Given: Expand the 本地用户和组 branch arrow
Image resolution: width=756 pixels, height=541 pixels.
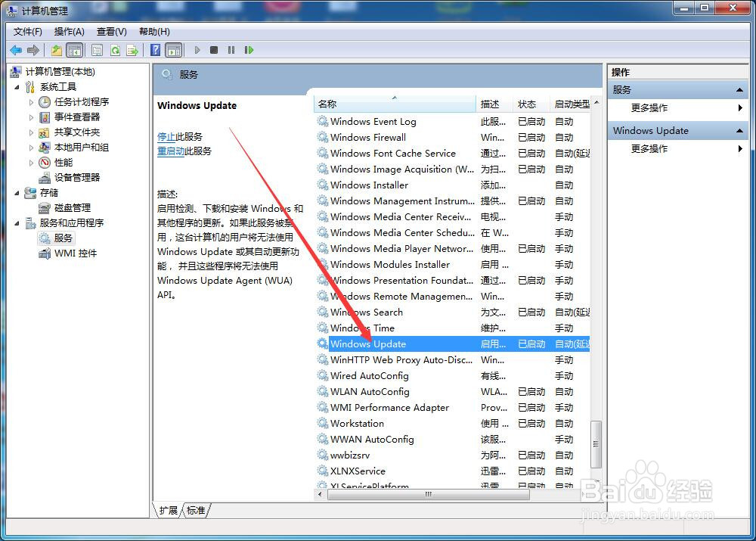Looking at the screenshot, I should pyautogui.click(x=31, y=148).
